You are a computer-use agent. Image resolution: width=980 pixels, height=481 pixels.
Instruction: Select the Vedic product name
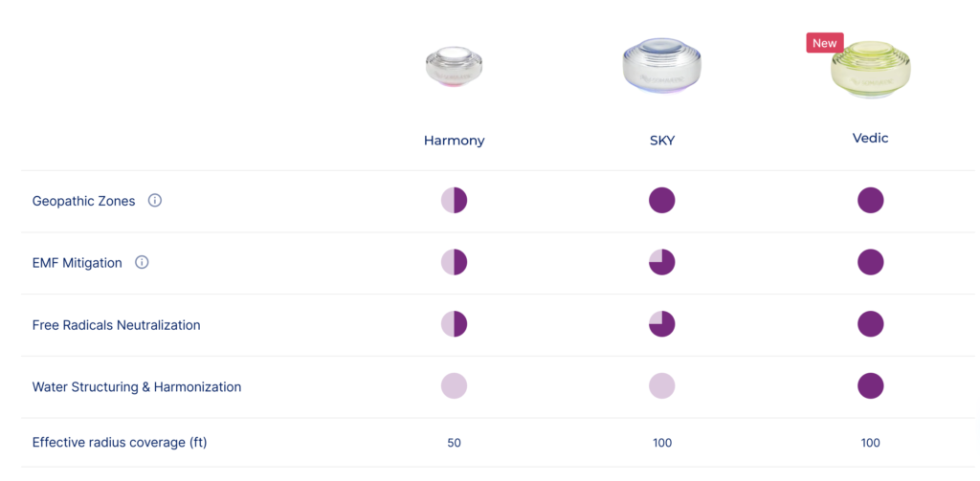[x=871, y=138]
